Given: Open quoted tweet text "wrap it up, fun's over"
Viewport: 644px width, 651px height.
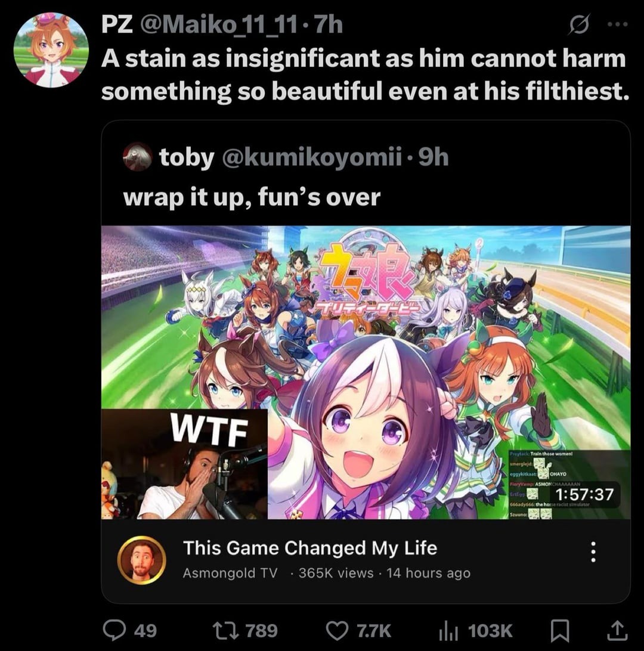Looking at the screenshot, I should tap(252, 197).
